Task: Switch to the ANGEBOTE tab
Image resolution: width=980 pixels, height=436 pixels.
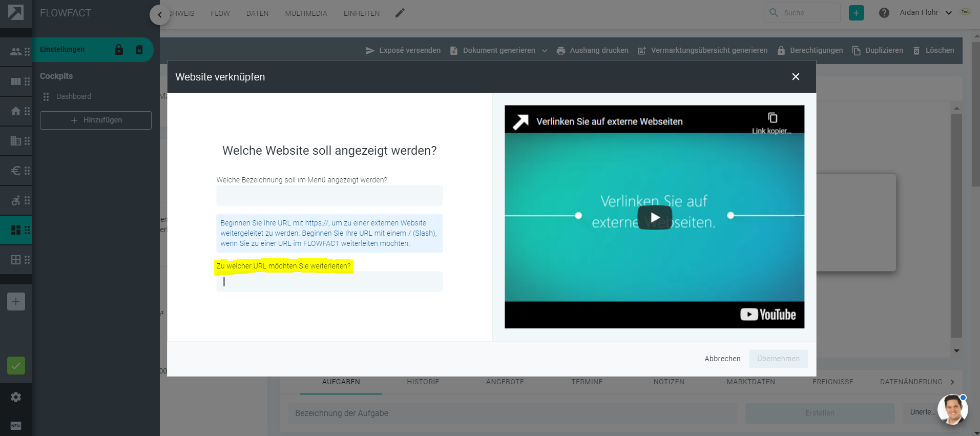Action: [x=505, y=382]
